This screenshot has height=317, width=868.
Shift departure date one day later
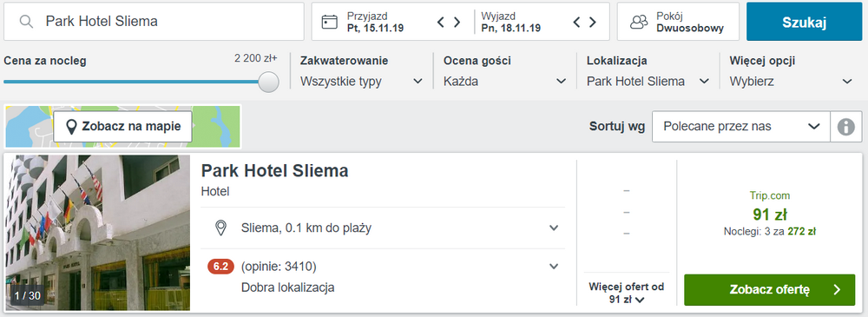click(x=593, y=23)
